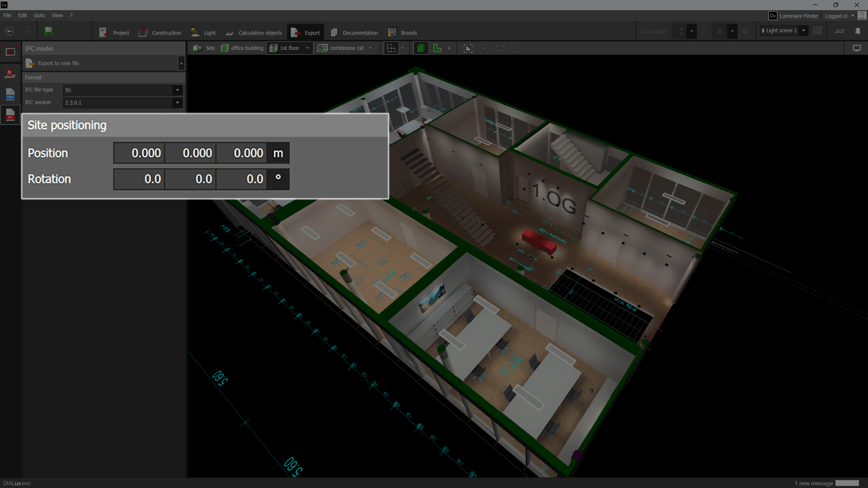Click the monitor display icon

856,48
